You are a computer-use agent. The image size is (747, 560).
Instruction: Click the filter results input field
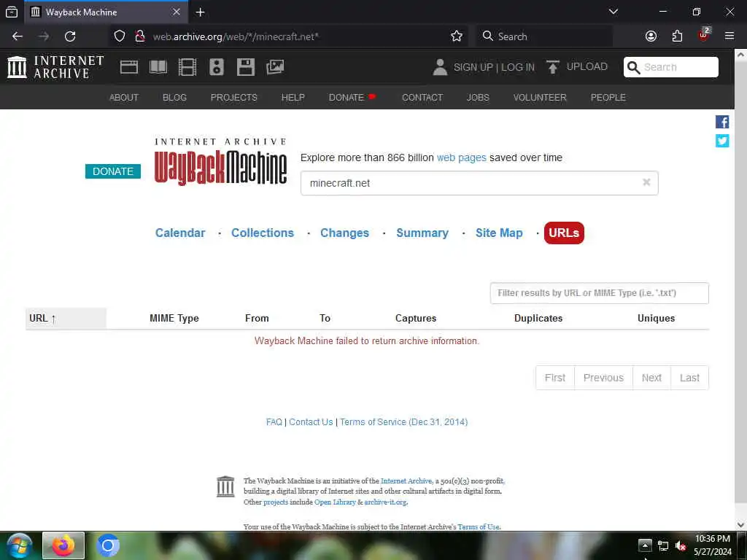click(x=600, y=293)
